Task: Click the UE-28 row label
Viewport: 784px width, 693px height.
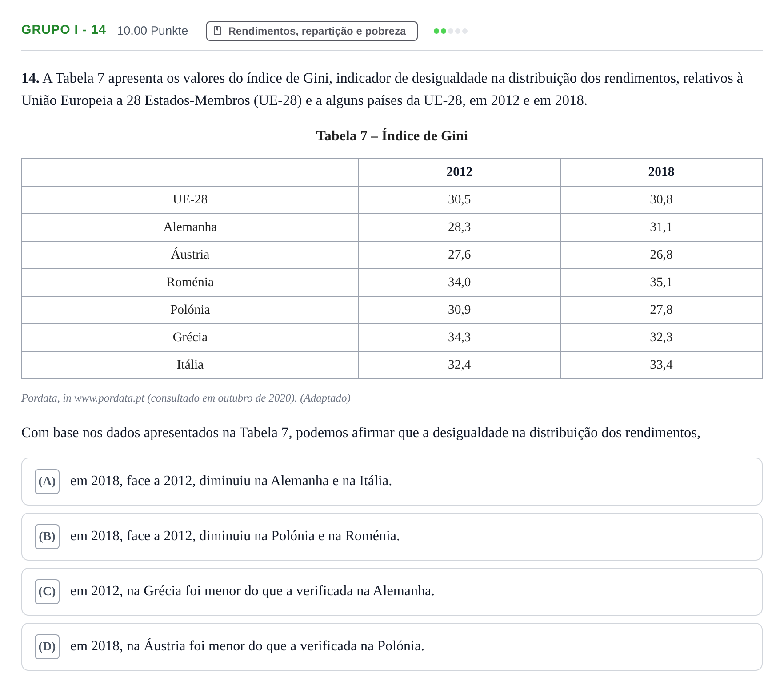Action: [x=190, y=199]
